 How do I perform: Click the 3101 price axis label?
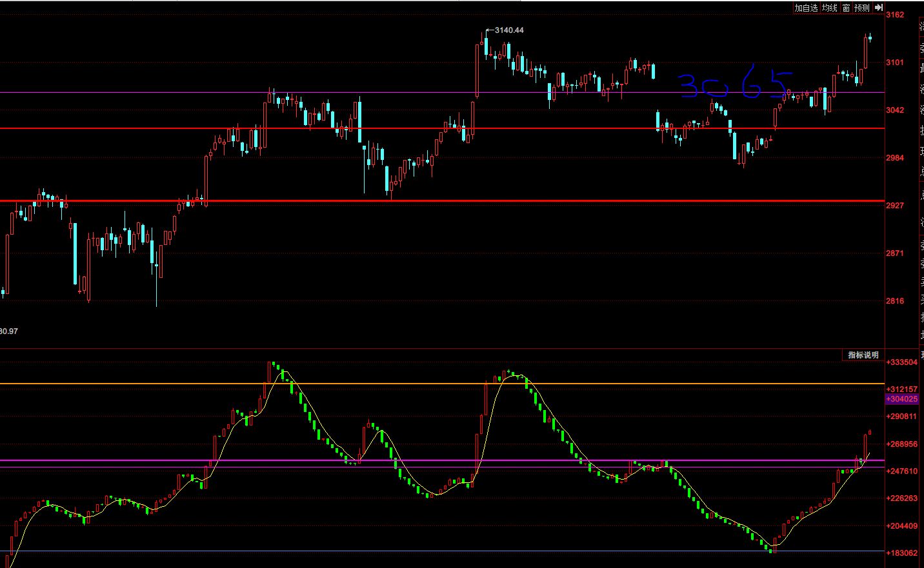tap(895, 63)
